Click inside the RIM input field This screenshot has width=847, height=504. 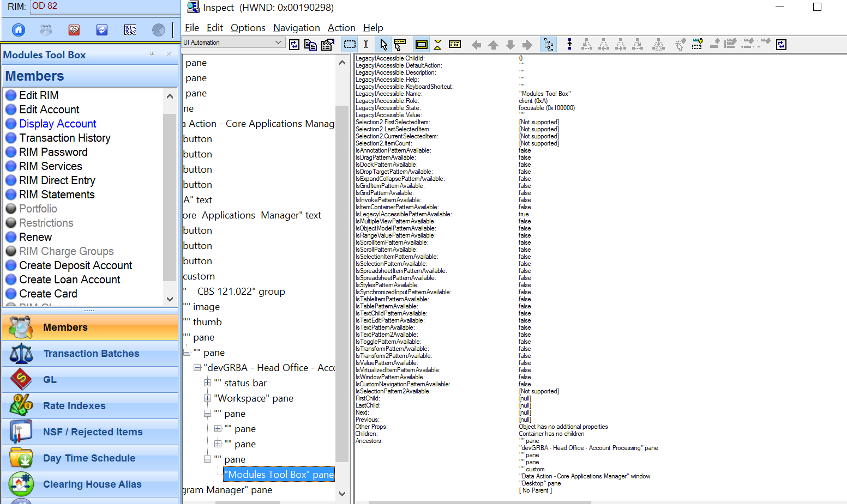104,6
